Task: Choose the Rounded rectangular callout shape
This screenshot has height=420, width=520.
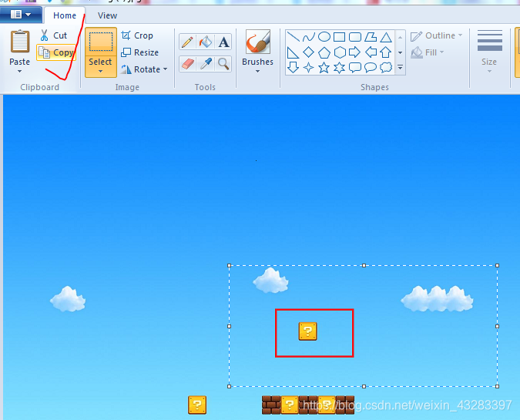Action: [x=355, y=67]
